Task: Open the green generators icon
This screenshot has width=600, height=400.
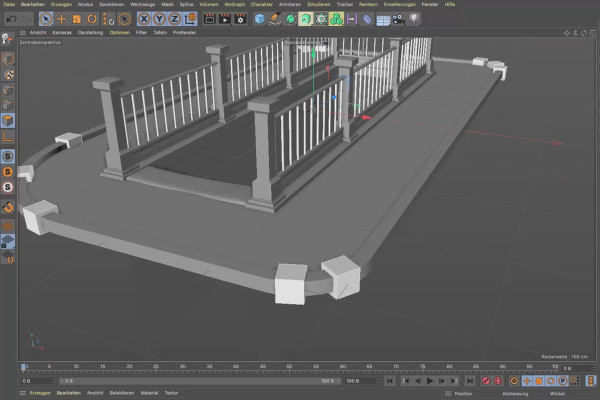Action: 290,19
